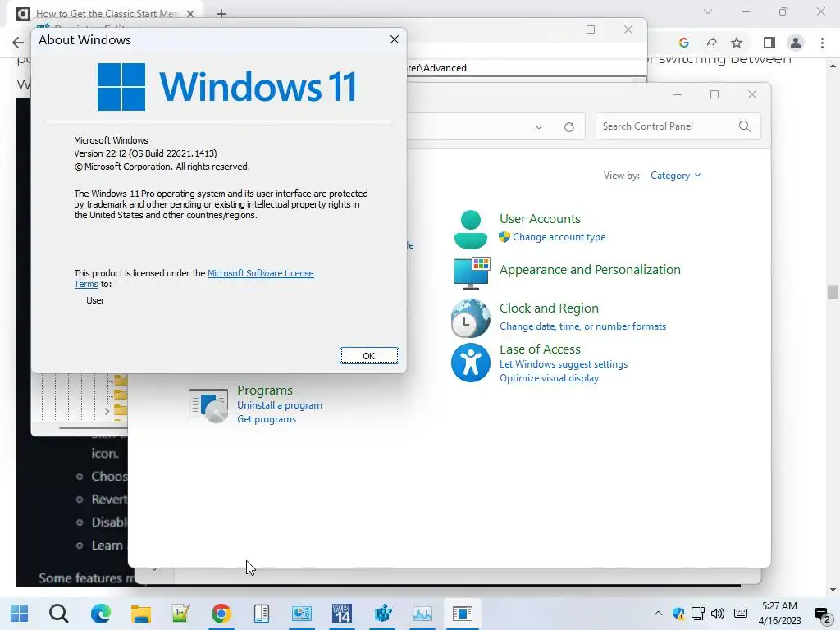Open Change account type link
Screen dimensions: 840x630
click(559, 237)
